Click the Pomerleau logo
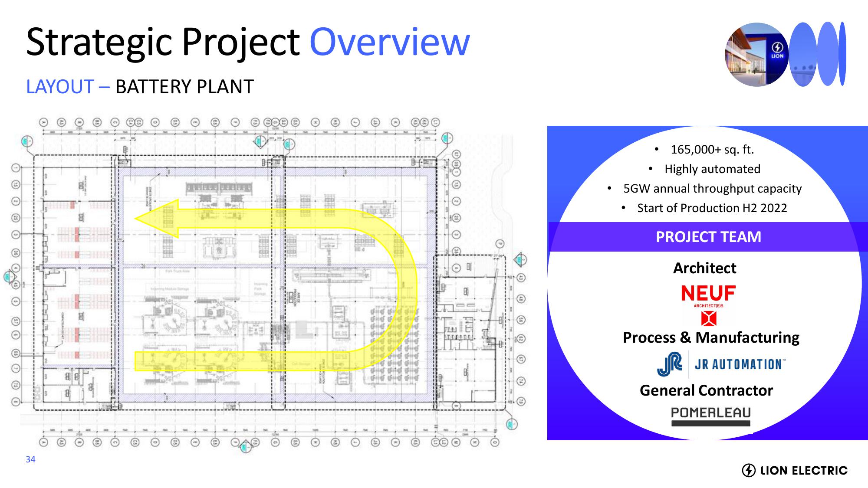The image size is (868, 488). (x=711, y=416)
